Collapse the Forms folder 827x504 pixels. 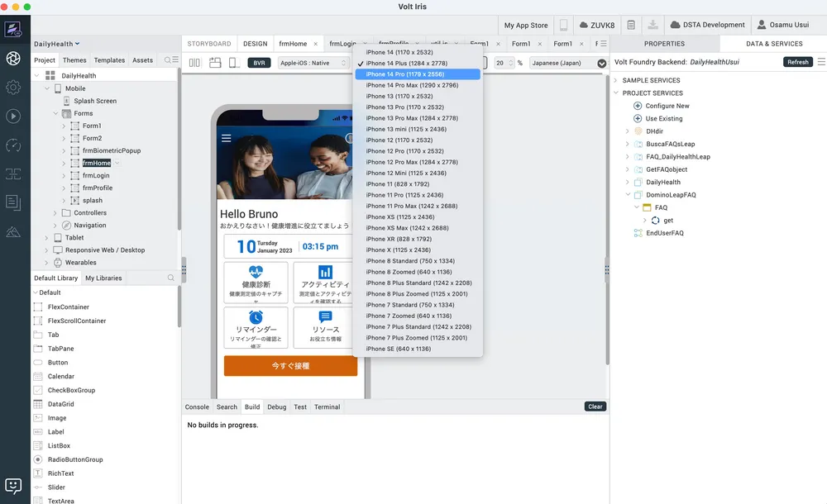pyautogui.click(x=55, y=113)
